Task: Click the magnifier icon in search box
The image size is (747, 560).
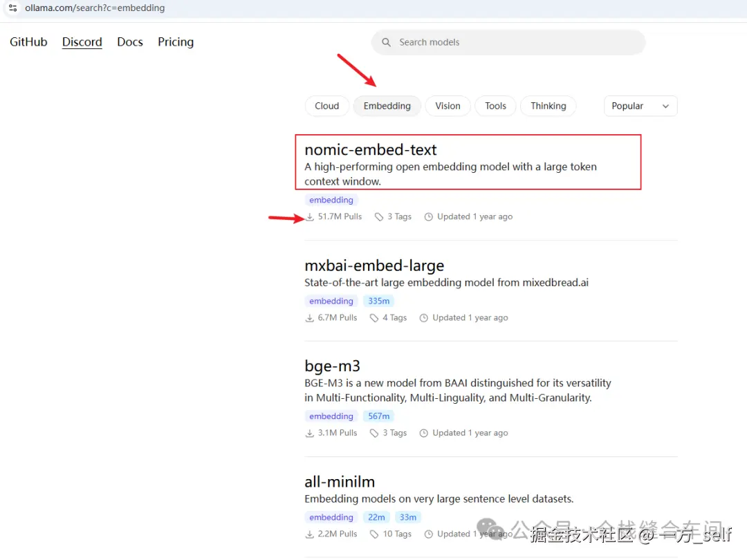Action: 386,42
